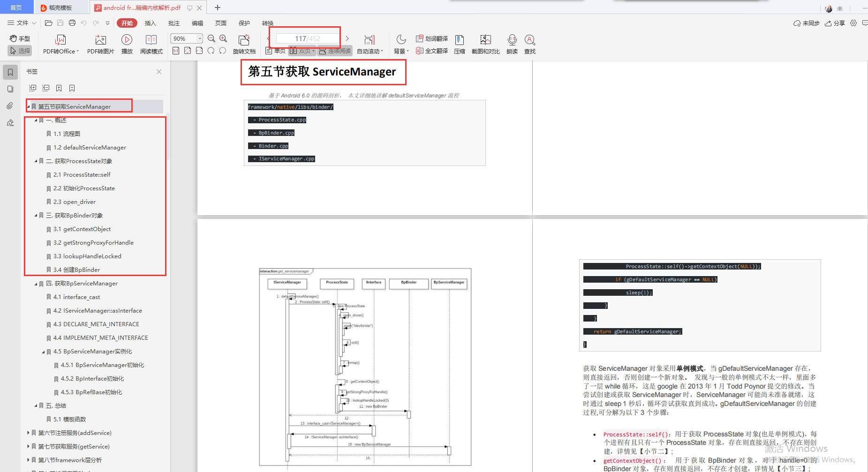Enter 阅读模式 reading mode

tap(151, 44)
